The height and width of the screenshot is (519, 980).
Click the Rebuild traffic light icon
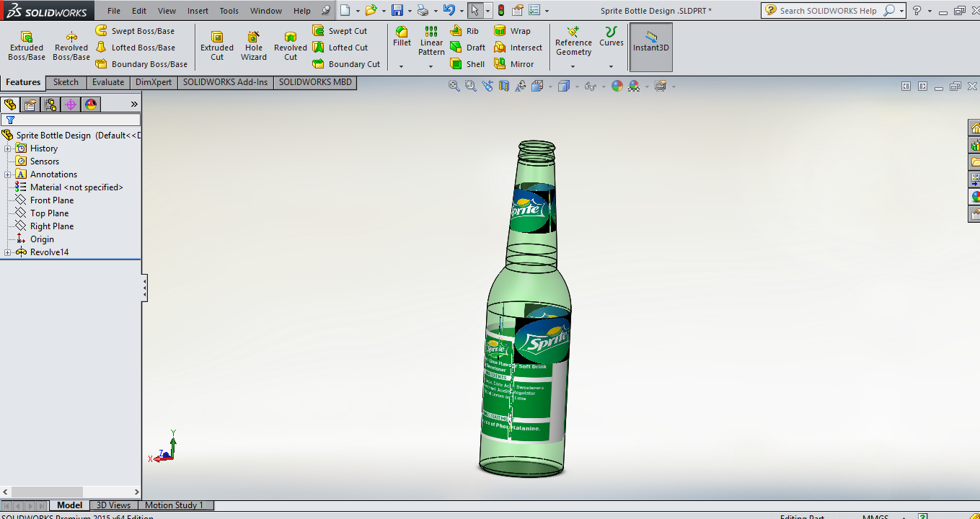coord(501,10)
